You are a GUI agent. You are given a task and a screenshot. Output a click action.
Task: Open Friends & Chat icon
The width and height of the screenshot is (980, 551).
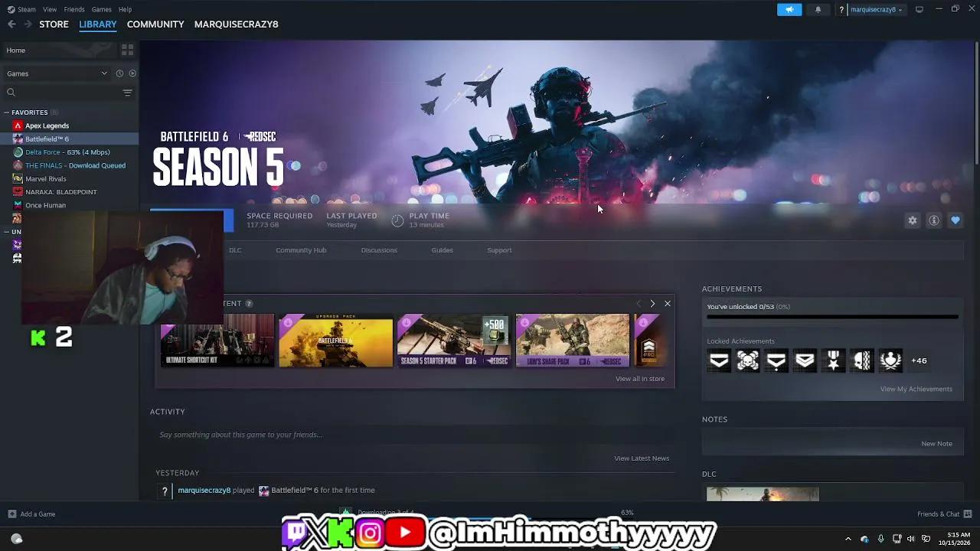(968, 514)
